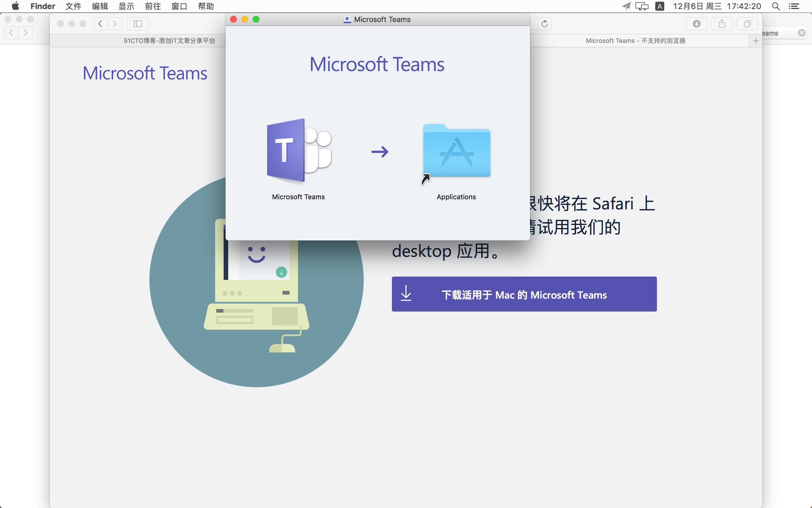Click the Spotlight search icon

[775, 6]
